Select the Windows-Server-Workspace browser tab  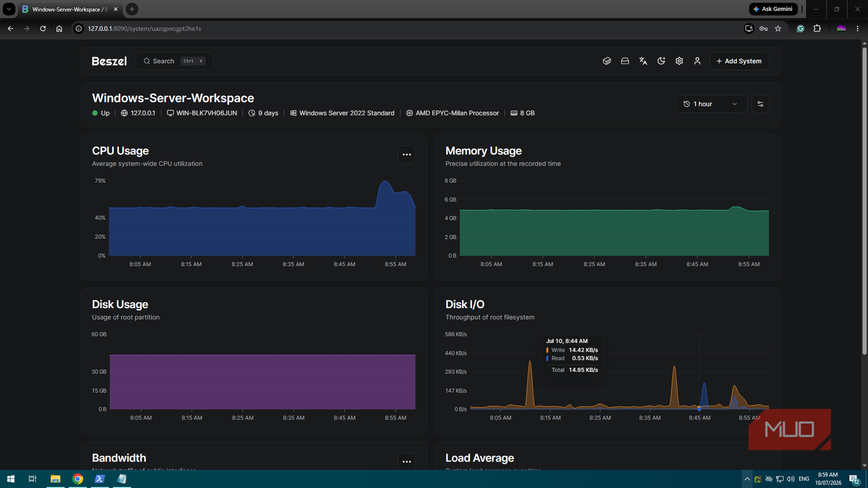click(69, 9)
